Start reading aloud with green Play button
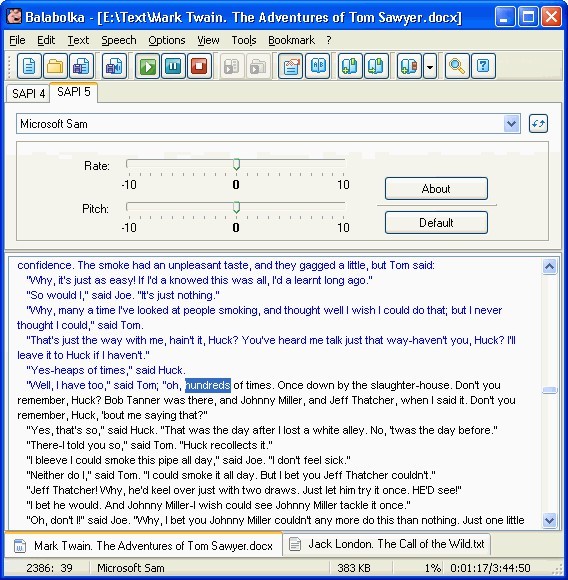 148,67
